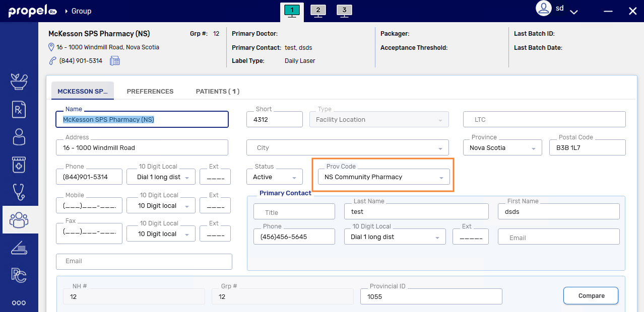Click the Postal Code field

pyautogui.click(x=587, y=148)
